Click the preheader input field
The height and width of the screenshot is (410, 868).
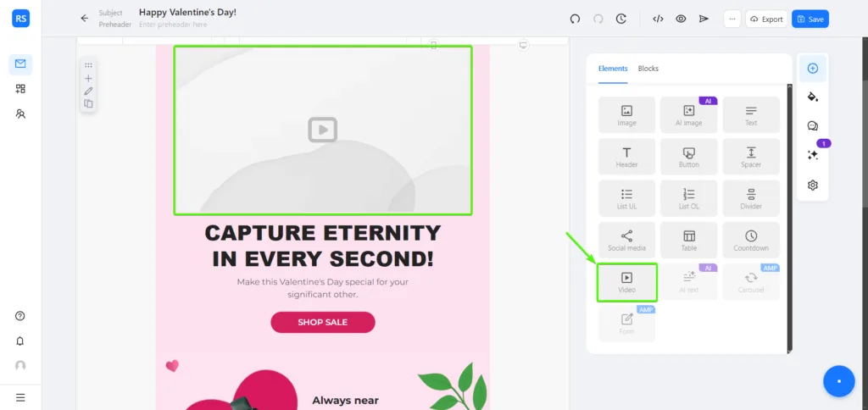coord(173,25)
